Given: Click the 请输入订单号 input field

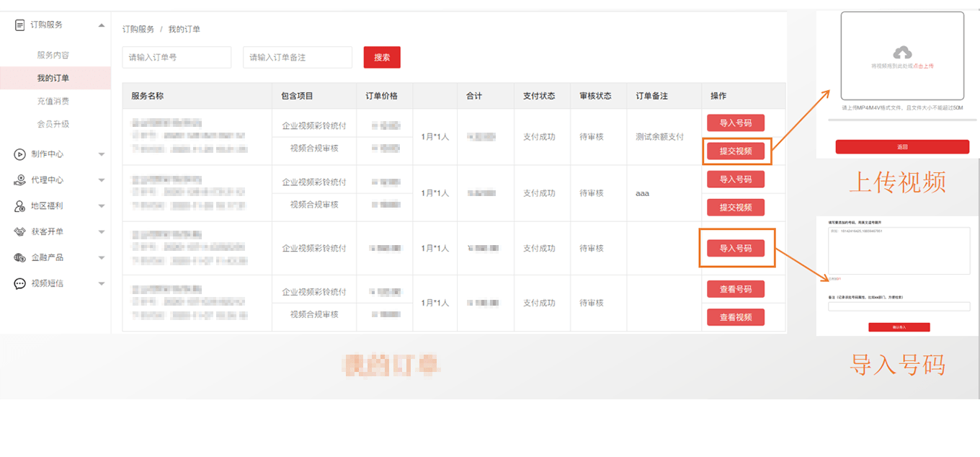Looking at the screenshot, I should click(176, 57).
